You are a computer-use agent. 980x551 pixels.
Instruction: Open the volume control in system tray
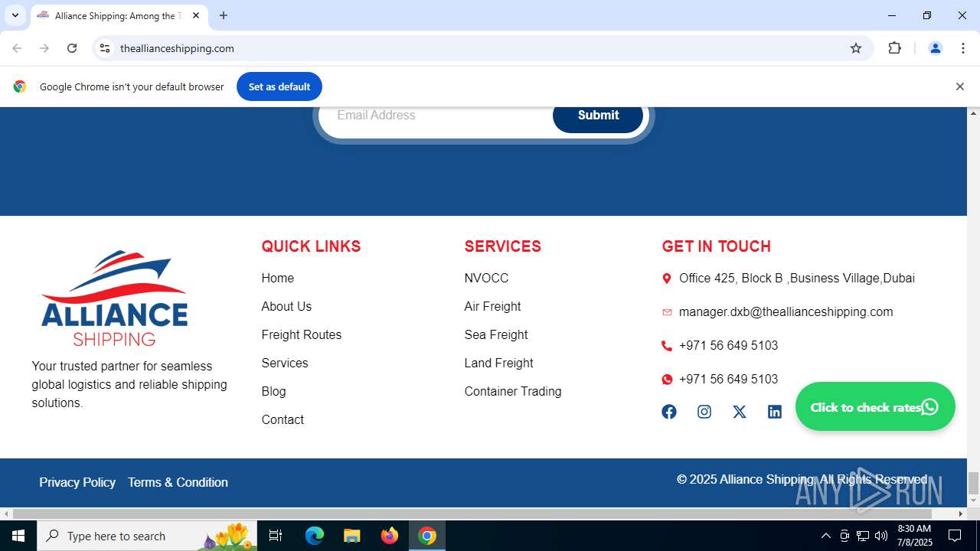click(881, 536)
